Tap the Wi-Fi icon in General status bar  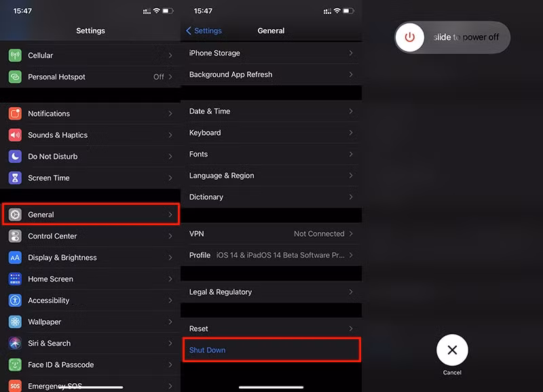coord(337,11)
